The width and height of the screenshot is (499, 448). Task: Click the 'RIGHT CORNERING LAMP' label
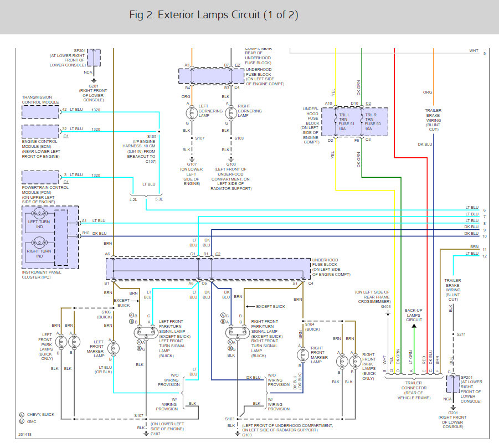(x=250, y=111)
